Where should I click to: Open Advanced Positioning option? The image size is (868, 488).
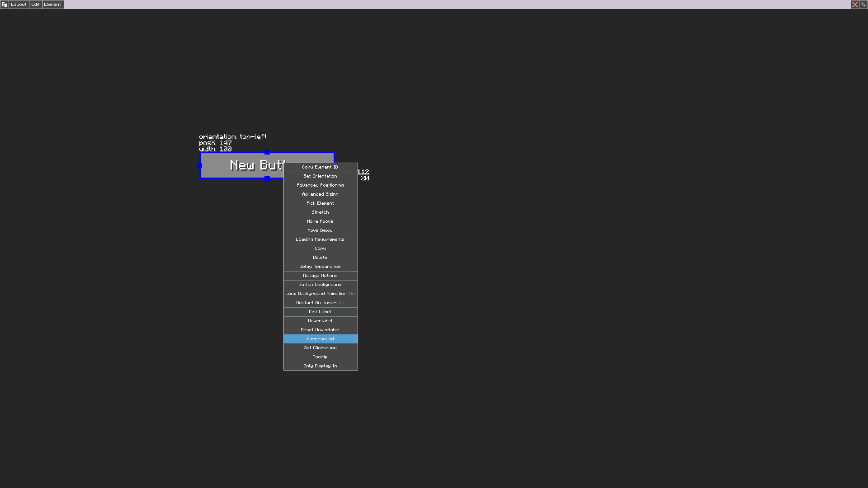coord(321,185)
